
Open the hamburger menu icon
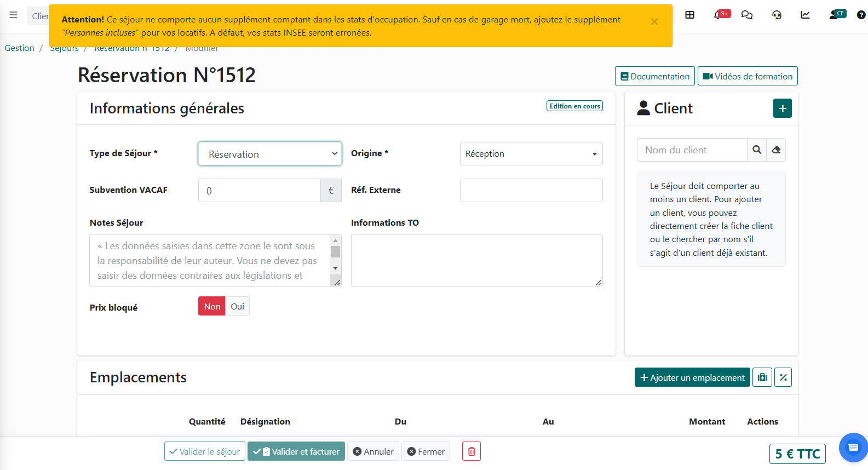(x=13, y=15)
